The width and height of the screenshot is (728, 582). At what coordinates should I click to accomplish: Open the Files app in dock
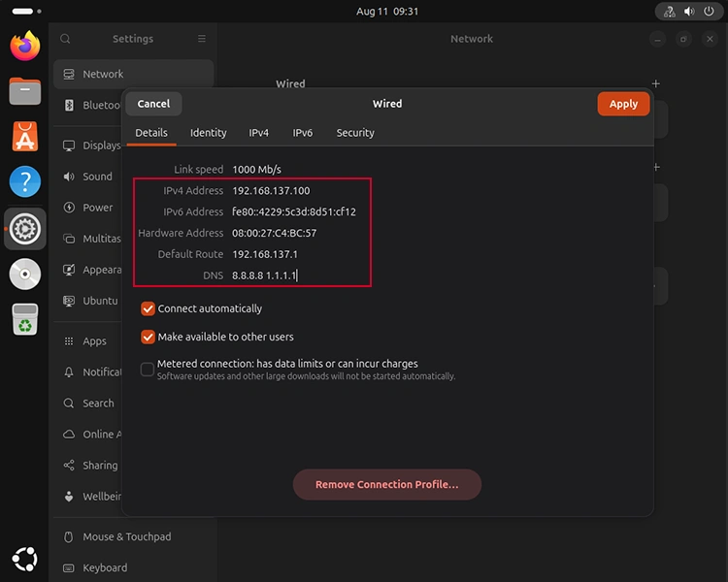click(25, 91)
